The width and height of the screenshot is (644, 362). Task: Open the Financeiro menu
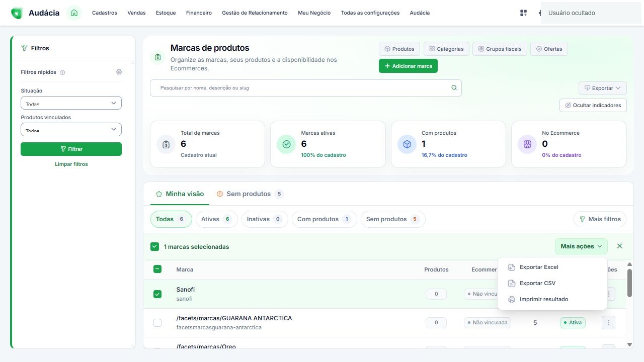point(199,13)
